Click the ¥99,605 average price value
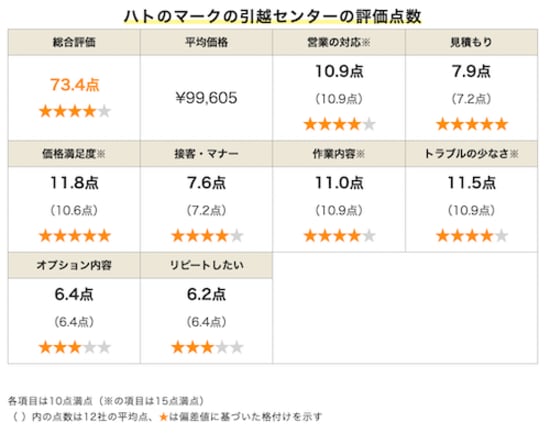This screenshot has width=550, height=433. [207, 98]
